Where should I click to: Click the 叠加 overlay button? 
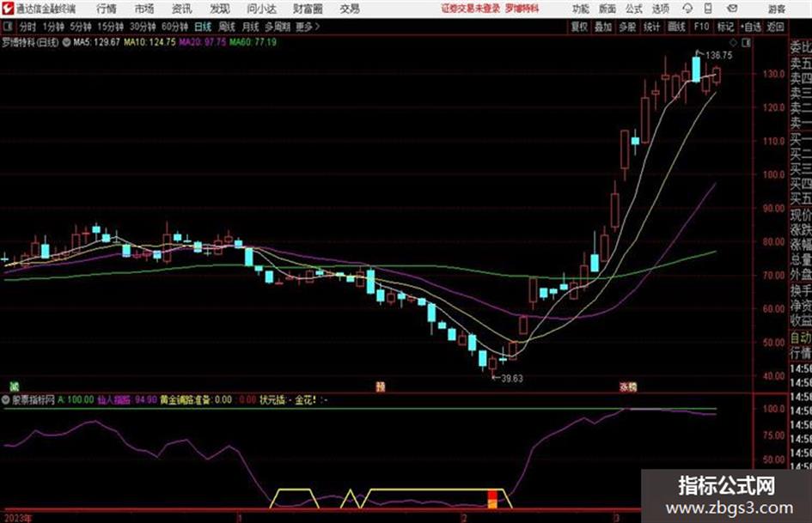point(603,27)
